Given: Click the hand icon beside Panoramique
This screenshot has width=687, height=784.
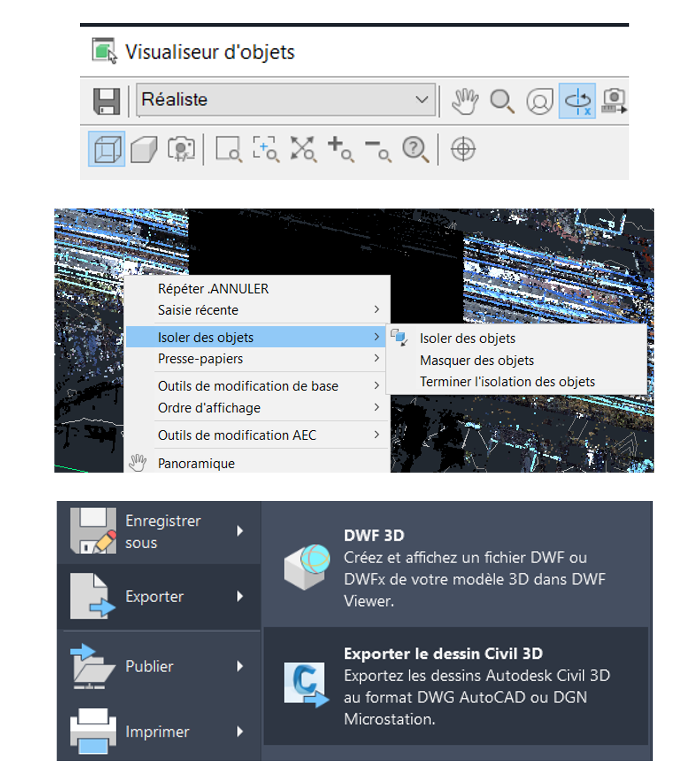Looking at the screenshot, I should (x=138, y=463).
